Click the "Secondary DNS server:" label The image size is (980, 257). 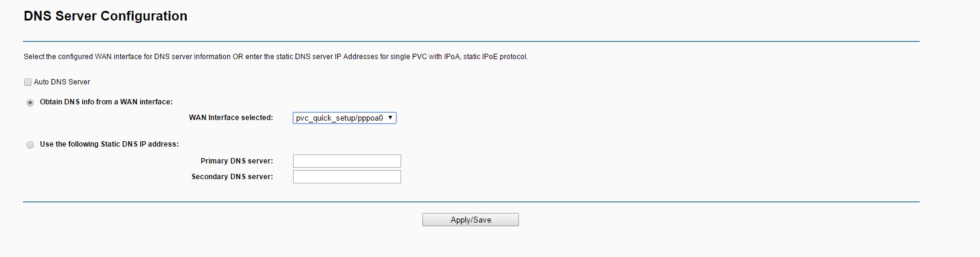pos(232,177)
